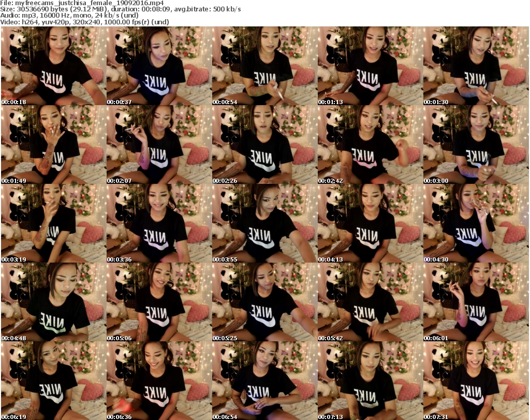Click the file name line starting 'File:'

pyautogui.click(x=82, y=3)
